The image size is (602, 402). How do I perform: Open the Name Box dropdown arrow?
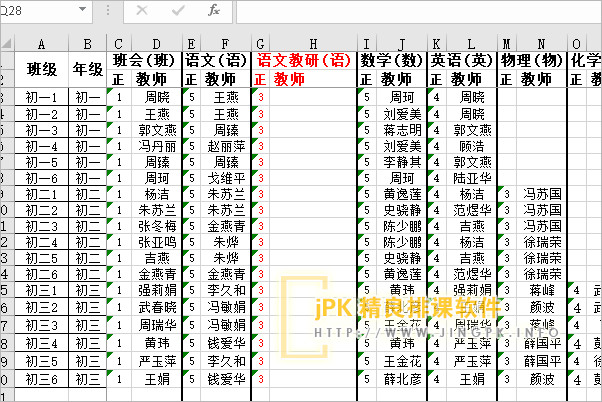(x=82, y=9)
